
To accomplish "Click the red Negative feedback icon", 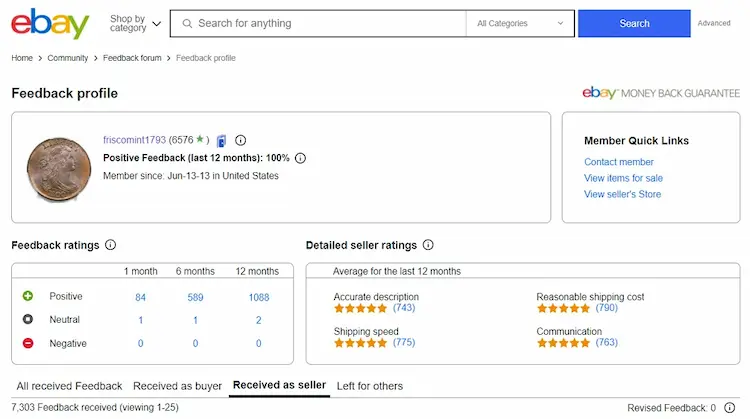I will point(28,343).
